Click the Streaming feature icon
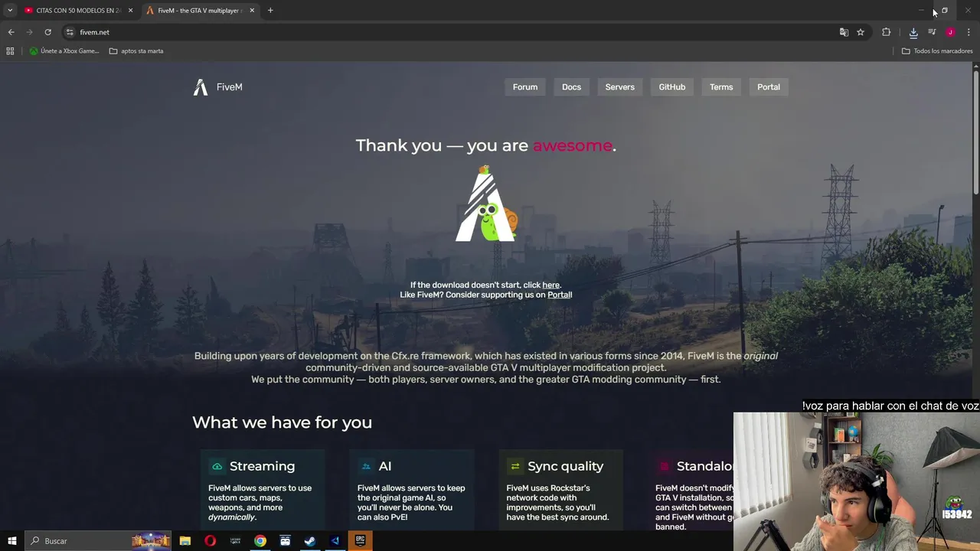This screenshot has width=980, height=551. tap(217, 466)
